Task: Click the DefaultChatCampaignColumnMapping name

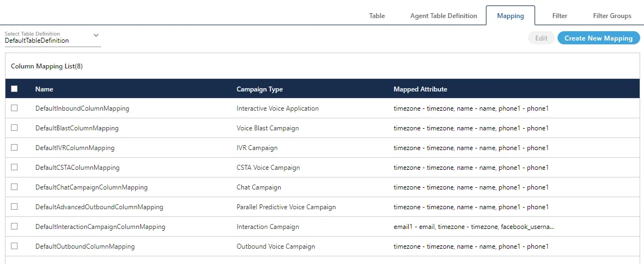Action: coord(91,187)
